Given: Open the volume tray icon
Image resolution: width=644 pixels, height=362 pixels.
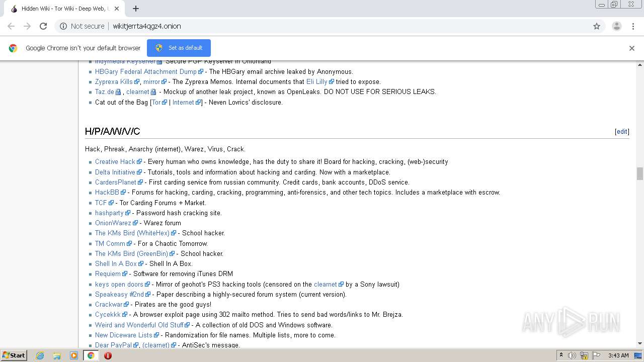Looking at the screenshot, I should [572, 355].
